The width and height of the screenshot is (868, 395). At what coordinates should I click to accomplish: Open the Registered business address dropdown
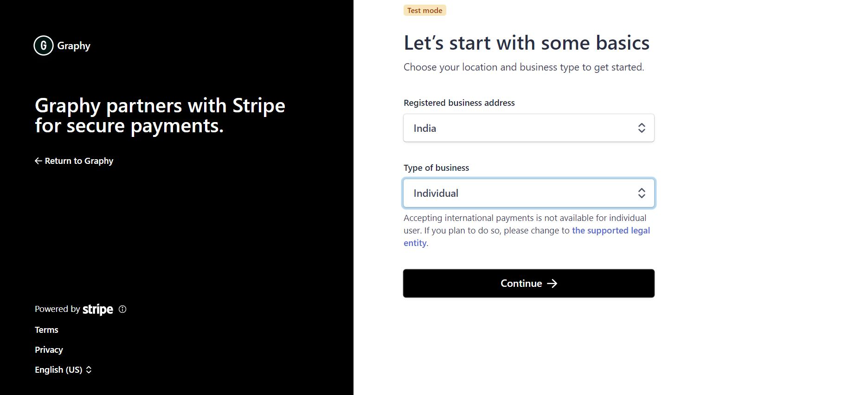click(529, 128)
